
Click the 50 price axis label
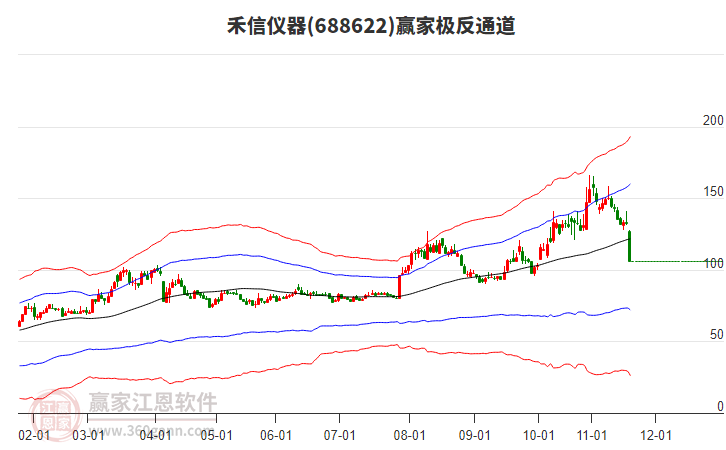(716, 335)
